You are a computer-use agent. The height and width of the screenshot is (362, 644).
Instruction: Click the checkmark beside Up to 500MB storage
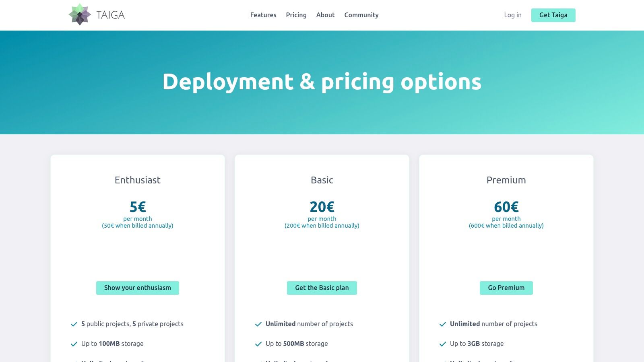(x=258, y=344)
